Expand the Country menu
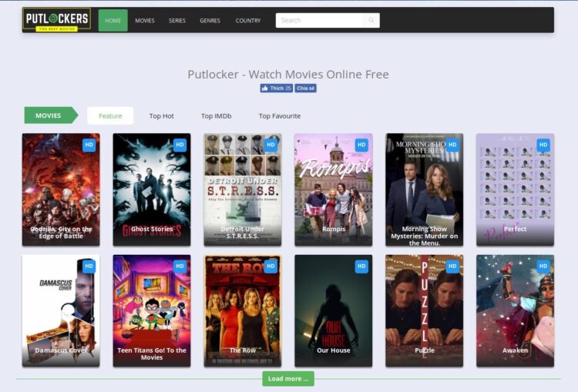 (248, 21)
